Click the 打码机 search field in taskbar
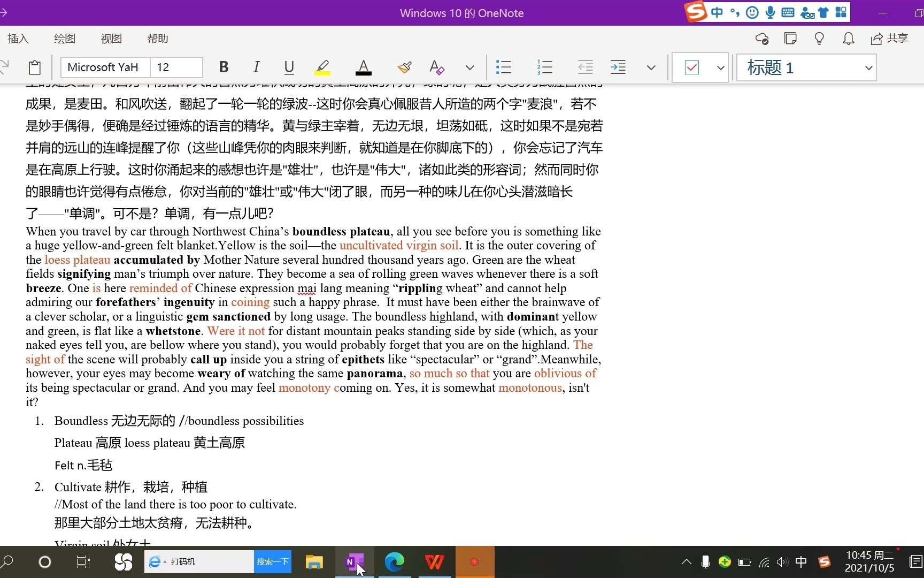The height and width of the screenshot is (578, 924). [x=199, y=561]
